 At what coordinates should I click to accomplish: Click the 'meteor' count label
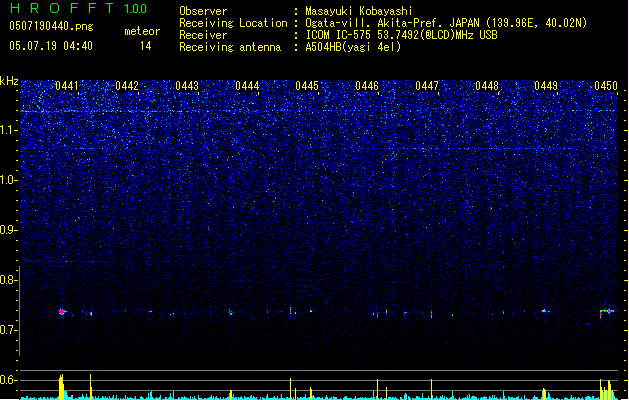(142, 31)
